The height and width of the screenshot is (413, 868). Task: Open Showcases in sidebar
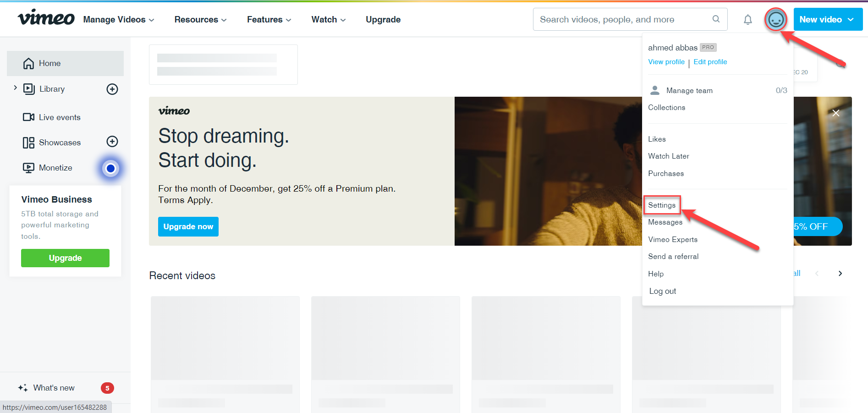coord(60,143)
